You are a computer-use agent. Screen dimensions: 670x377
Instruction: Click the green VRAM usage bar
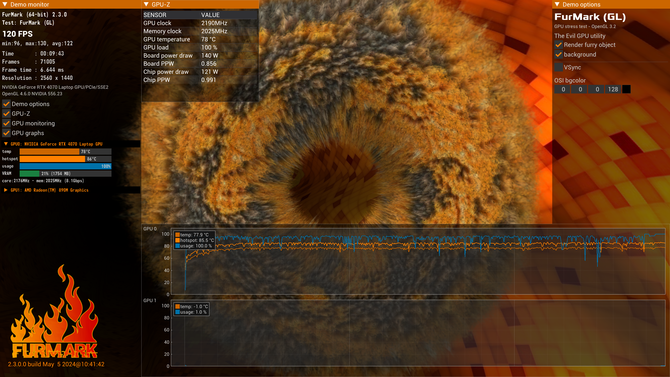point(29,174)
